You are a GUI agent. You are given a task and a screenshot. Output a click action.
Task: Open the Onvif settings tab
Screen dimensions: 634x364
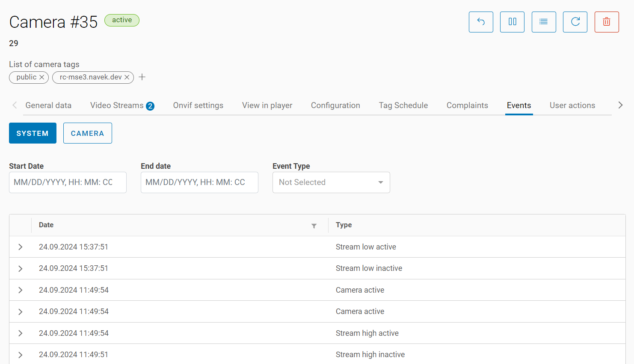[x=198, y=106]
